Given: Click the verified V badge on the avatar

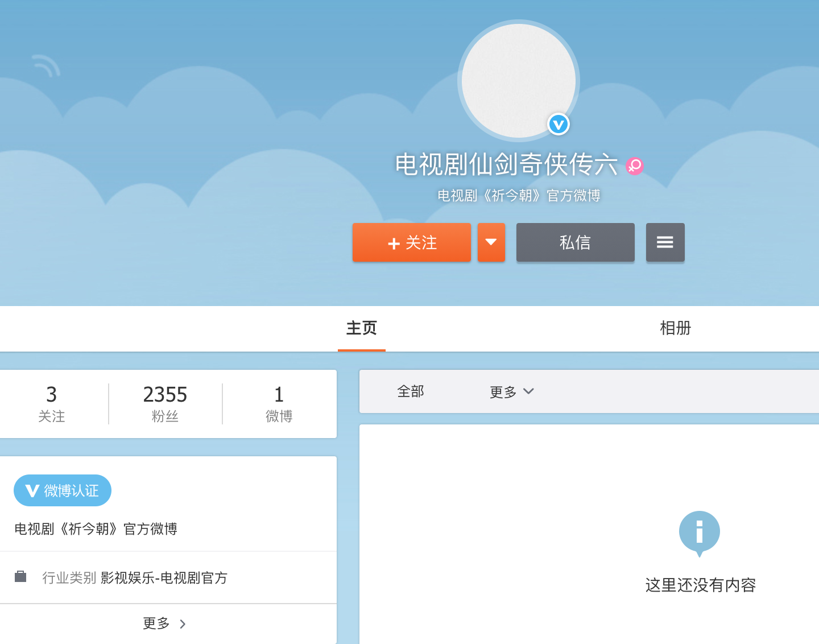Looking at the screenshot, I should [558, 124].
